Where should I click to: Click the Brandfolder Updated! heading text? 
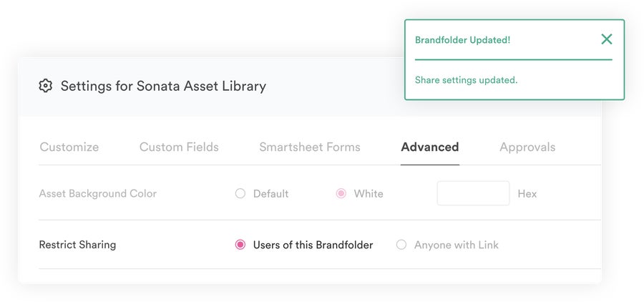point(462,40)
